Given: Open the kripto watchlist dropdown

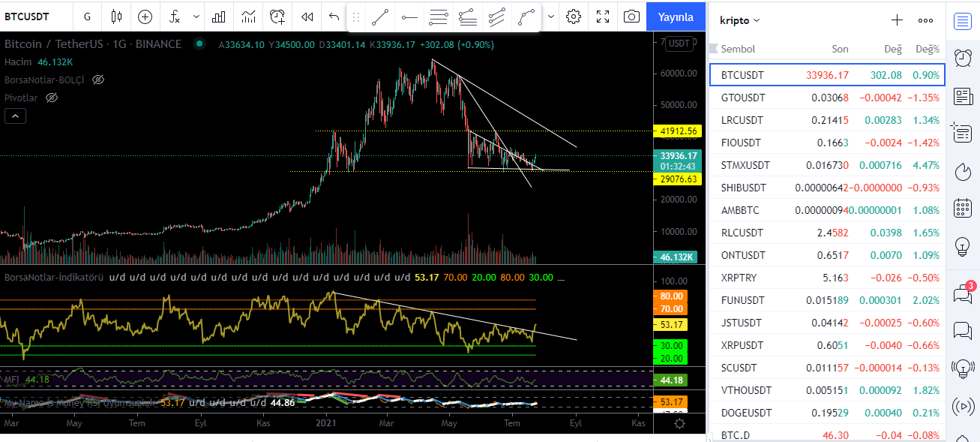Looking at the screenshot, I should tap(739, 20).
